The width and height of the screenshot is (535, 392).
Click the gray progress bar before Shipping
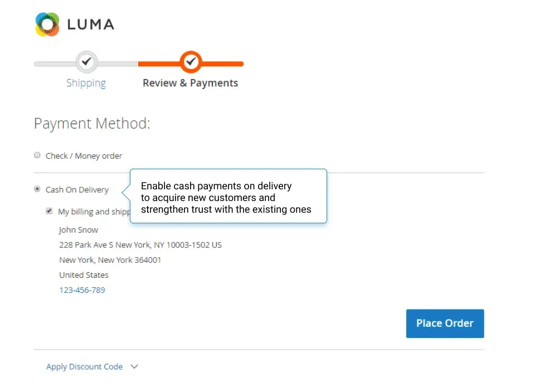(53, 64)
